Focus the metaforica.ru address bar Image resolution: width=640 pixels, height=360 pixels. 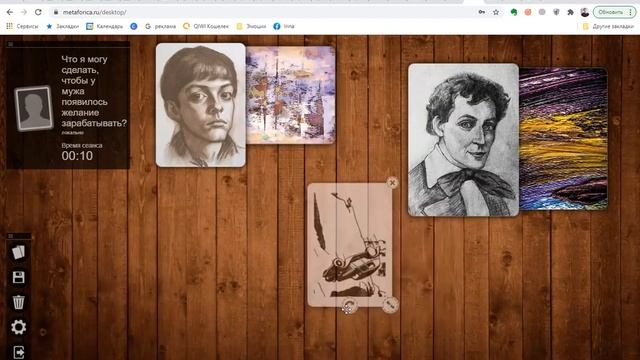pos(261,12)
